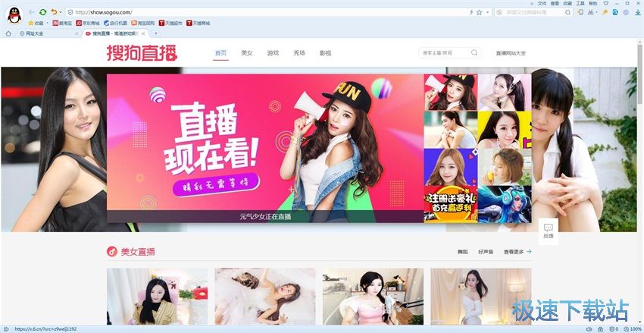Select the 秀场 navigation item
This screenshot has width=644, height=333.
[299, 53]
